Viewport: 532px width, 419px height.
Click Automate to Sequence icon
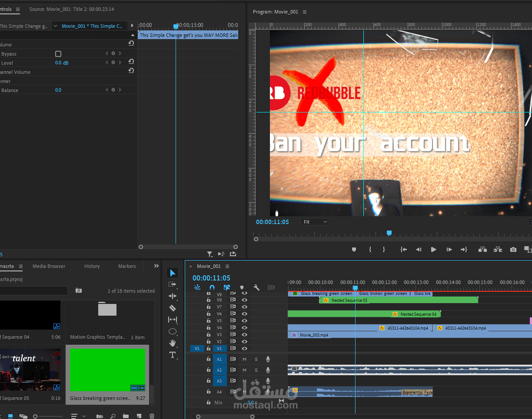click(100, 416)
